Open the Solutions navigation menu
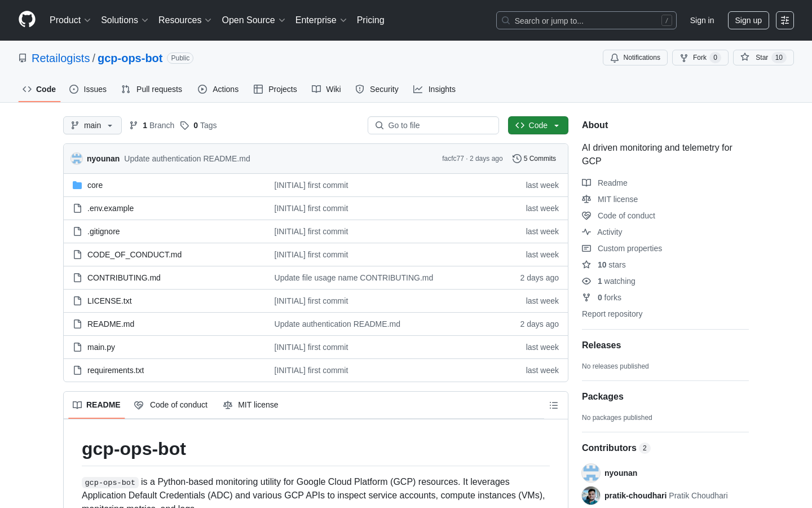Screen dimensions: 812x508 124,20
